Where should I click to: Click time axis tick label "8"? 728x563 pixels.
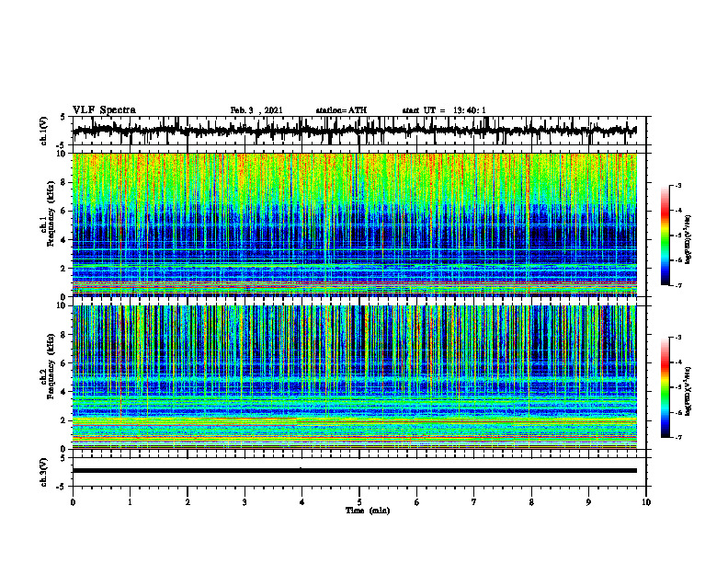(x=531, y=502)
